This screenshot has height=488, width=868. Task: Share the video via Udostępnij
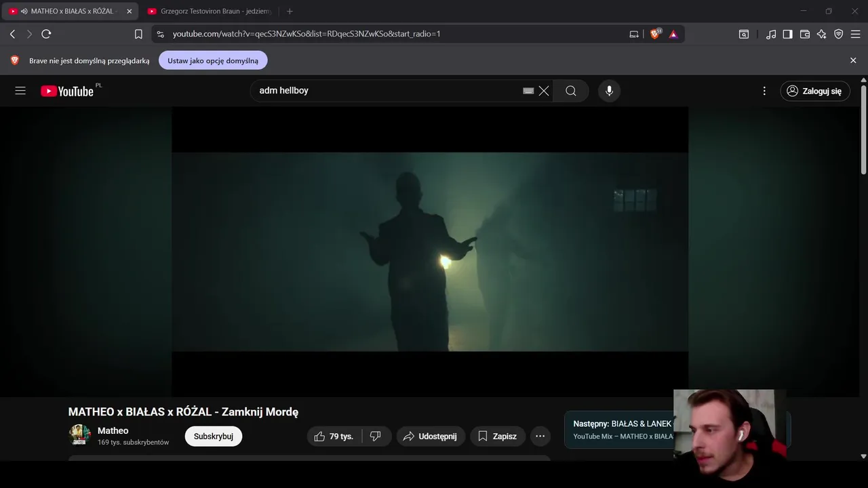point(431,436)
